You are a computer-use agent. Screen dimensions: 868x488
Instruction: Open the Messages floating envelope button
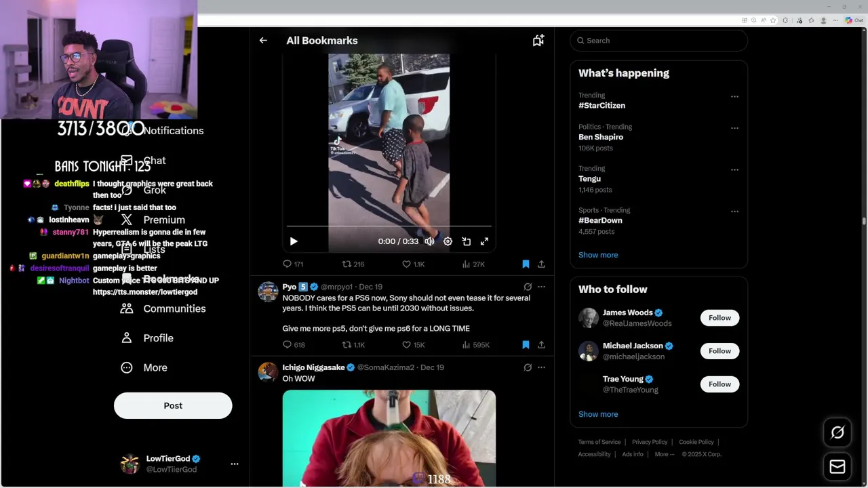point(837,467)
